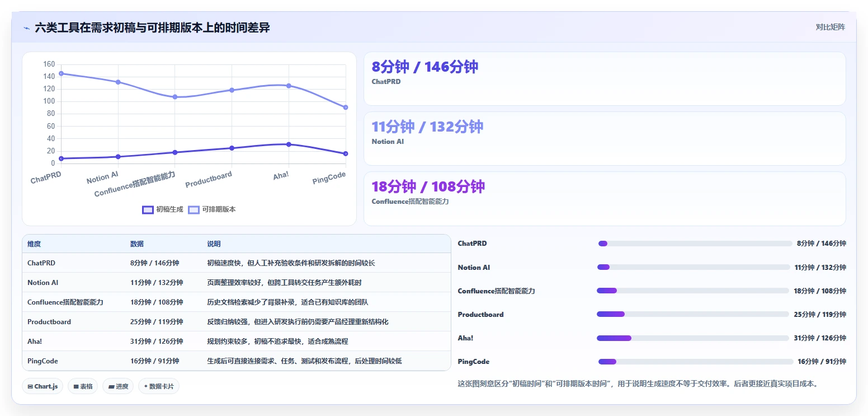
Task: Click the description starting 反馈归纳较强
Action: coord(298,322)
